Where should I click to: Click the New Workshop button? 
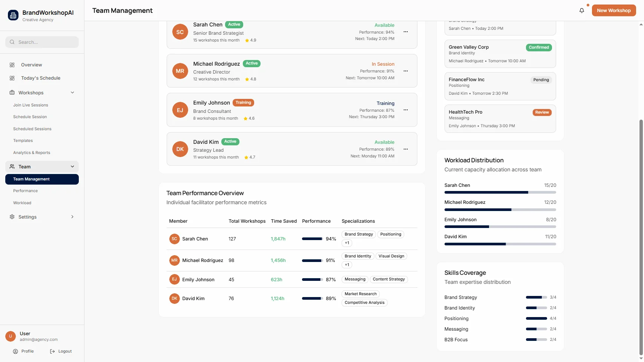[x=613, y=10]
